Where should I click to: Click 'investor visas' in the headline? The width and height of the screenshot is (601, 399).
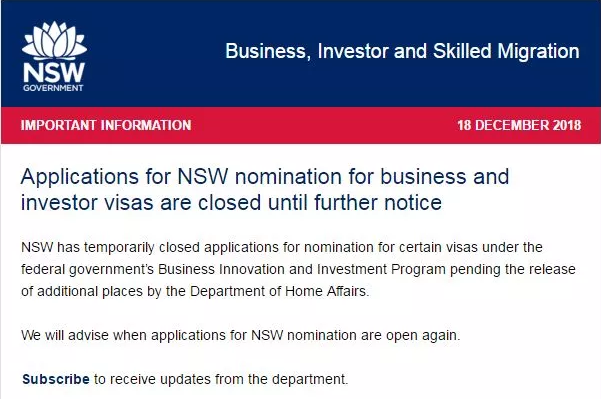coord(87,202)
